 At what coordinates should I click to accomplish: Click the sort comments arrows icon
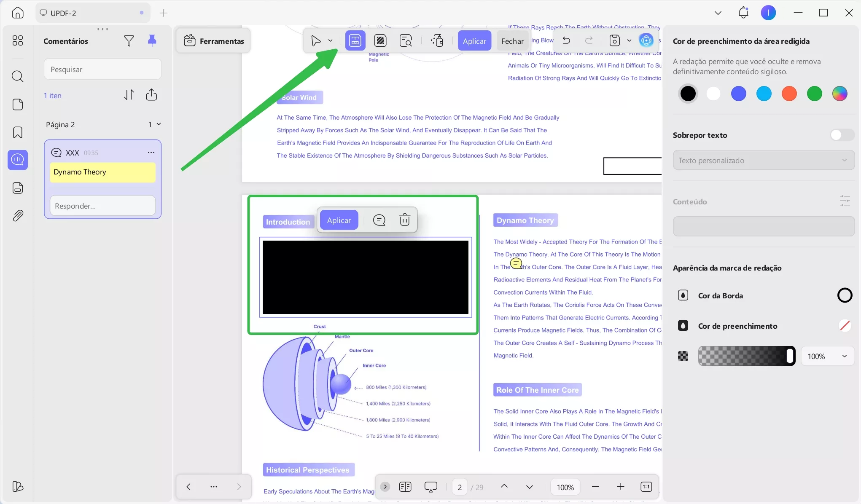pos(129,95)
